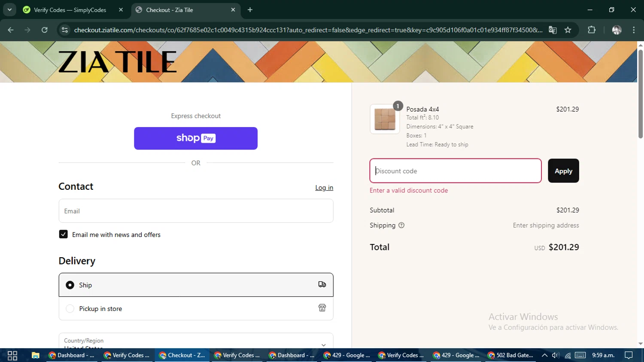Restore down the Chrome window

tap(611, 9)
